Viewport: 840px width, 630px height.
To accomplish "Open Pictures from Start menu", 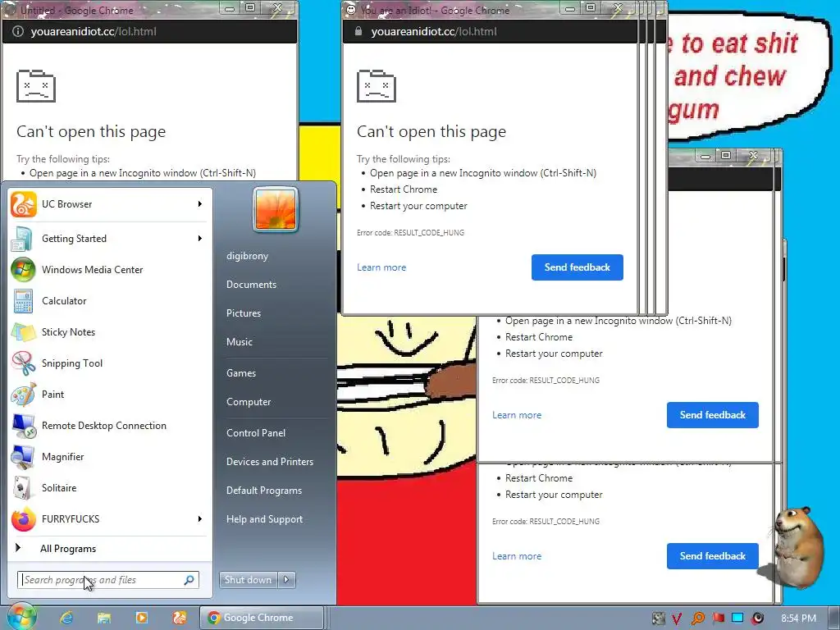I will point(243,313).
